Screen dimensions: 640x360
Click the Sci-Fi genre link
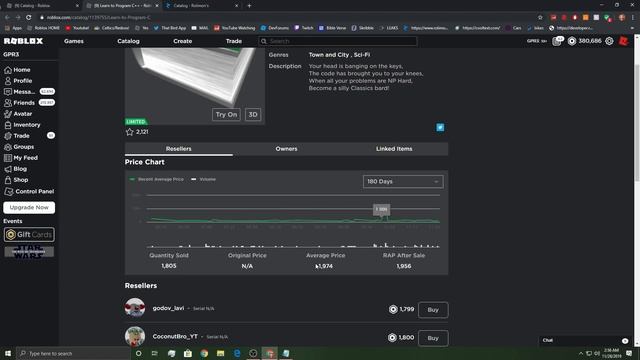point(362,55)
